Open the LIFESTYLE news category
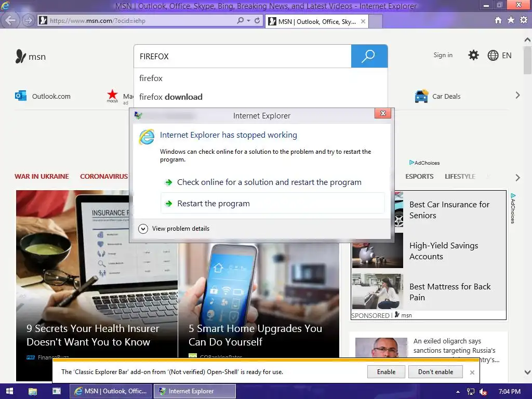The width and height of the screenshot is (532, 399). 460,177
